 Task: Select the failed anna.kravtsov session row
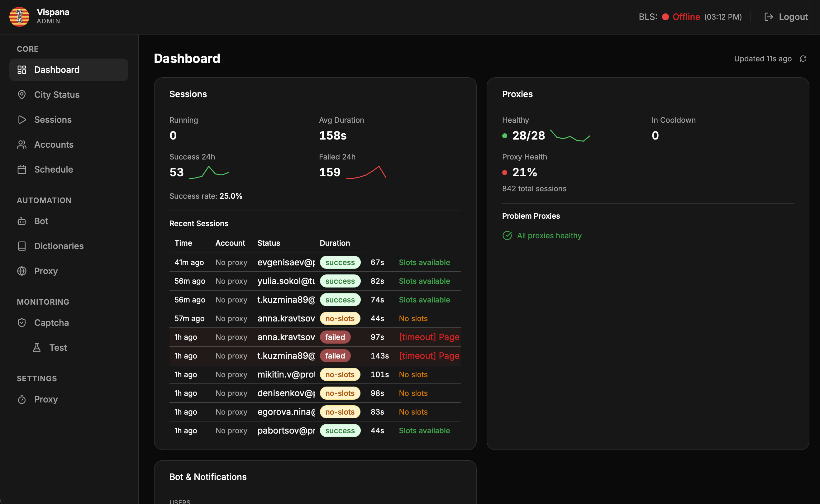(315, 337)
